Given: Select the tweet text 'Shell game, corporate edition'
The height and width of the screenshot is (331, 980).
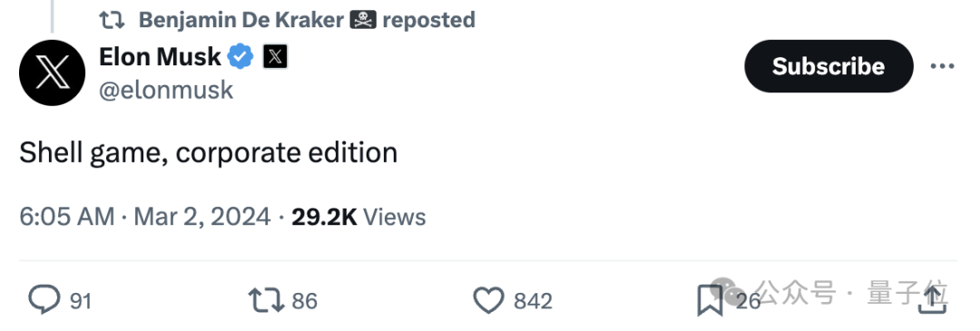Looking at the screenshot, I should 208,153.
